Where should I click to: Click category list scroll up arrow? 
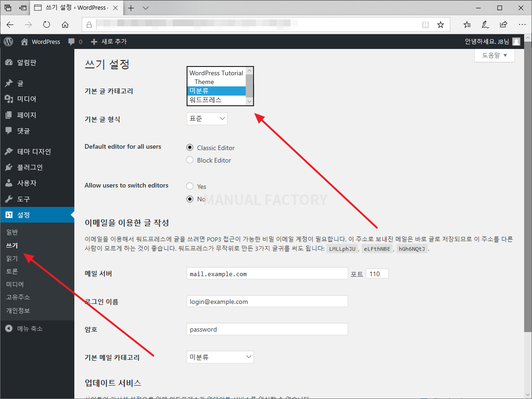(x=249, y=71)
